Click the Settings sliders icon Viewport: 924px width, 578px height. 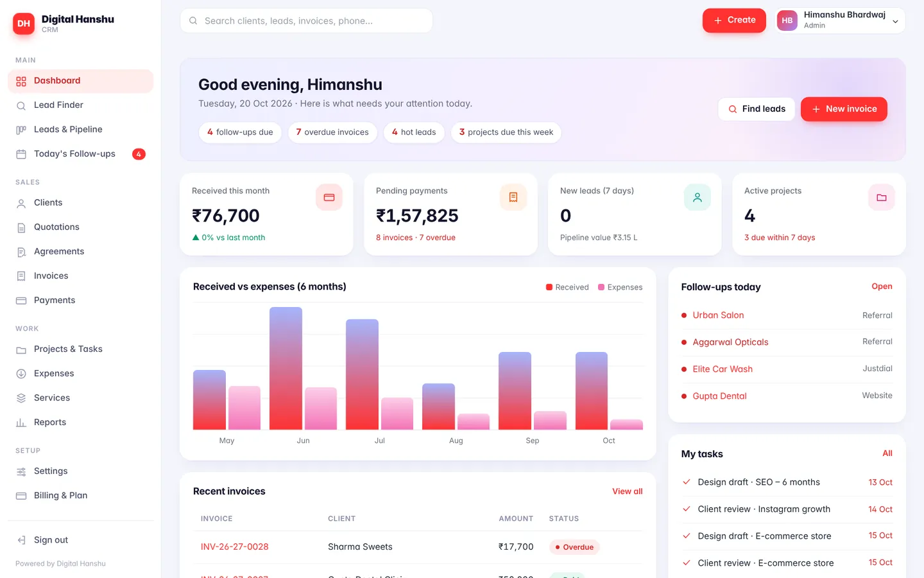point(21,471)
